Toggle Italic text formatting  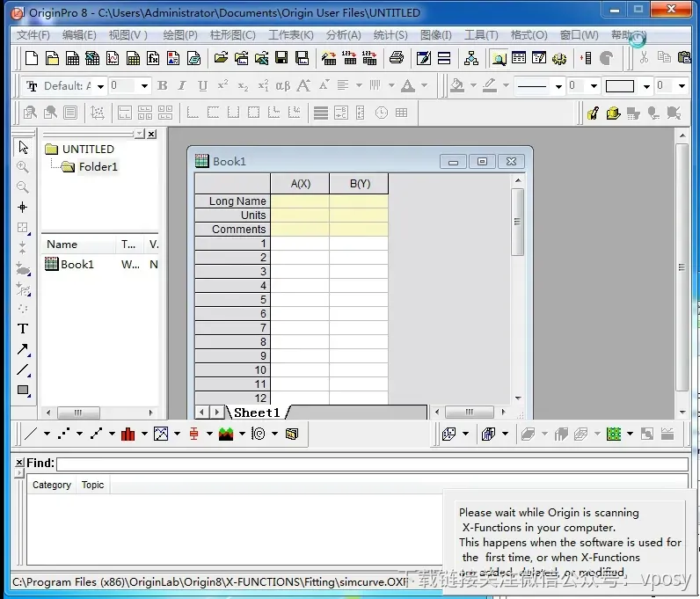click(182, 85)
